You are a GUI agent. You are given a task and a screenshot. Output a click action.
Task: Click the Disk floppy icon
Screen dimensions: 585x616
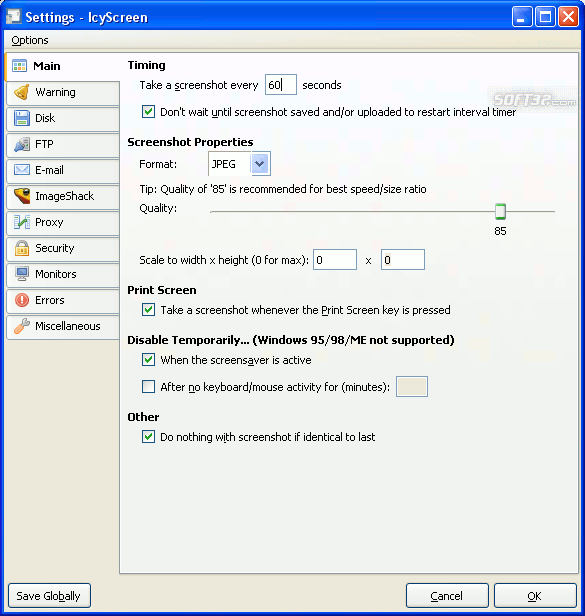(22, 118)
